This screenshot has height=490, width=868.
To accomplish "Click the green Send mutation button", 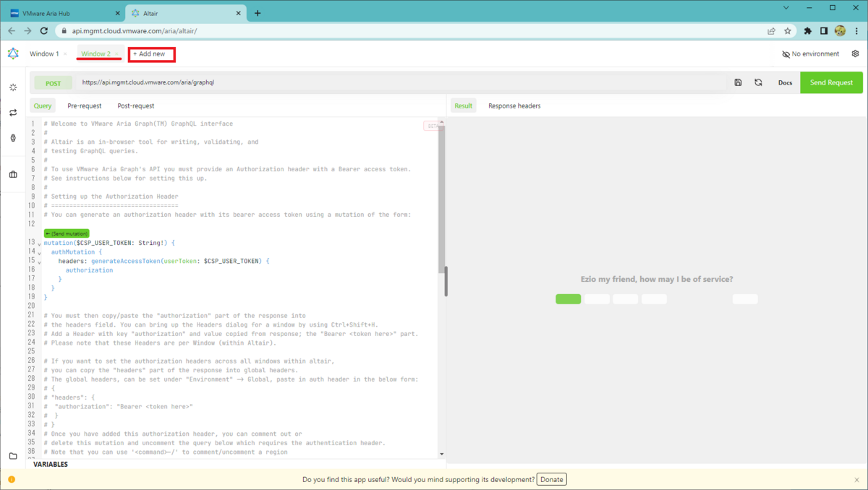I will tap(66, 233).
